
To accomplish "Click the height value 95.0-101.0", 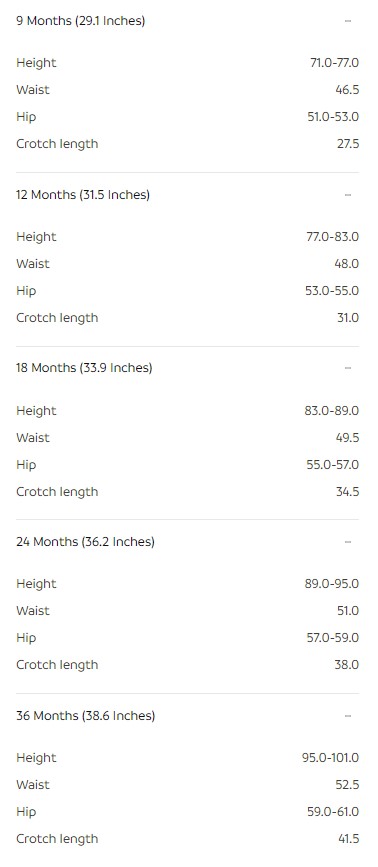I will click(330, 758).
